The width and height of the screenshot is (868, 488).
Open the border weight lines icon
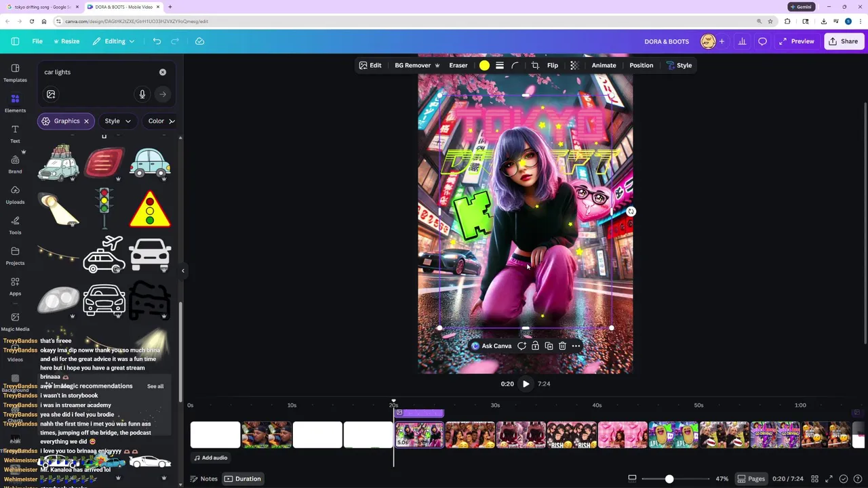pos(500,65)
